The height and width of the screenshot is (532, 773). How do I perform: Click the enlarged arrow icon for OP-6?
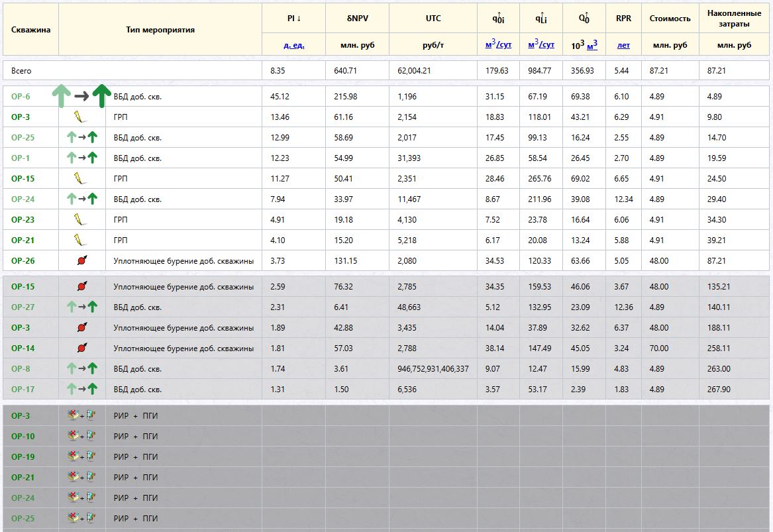coord(82,95)
